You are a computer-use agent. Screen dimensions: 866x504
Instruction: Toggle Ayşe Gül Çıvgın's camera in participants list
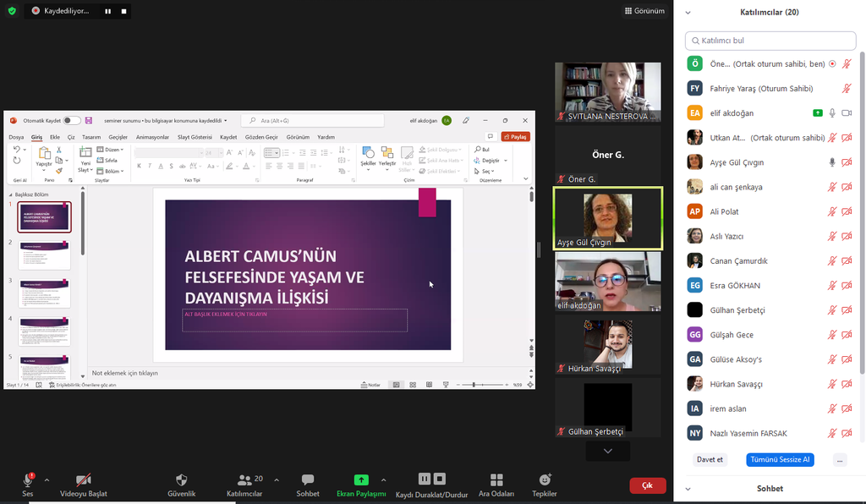pyautogui.click(x=847, y=162)
